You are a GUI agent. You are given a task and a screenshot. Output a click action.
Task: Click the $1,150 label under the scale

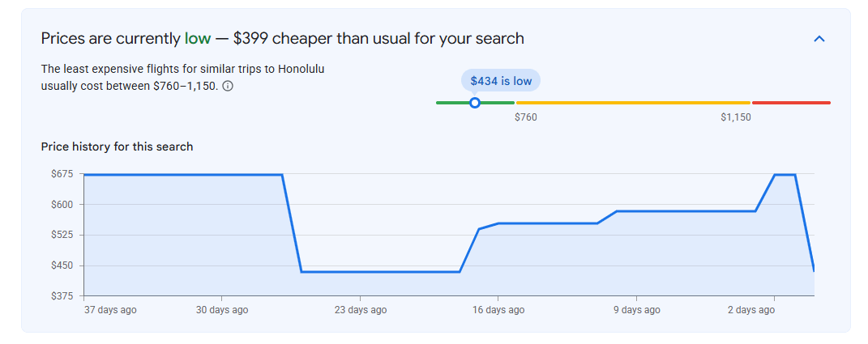pyautogui.click(x=736, y=117)
